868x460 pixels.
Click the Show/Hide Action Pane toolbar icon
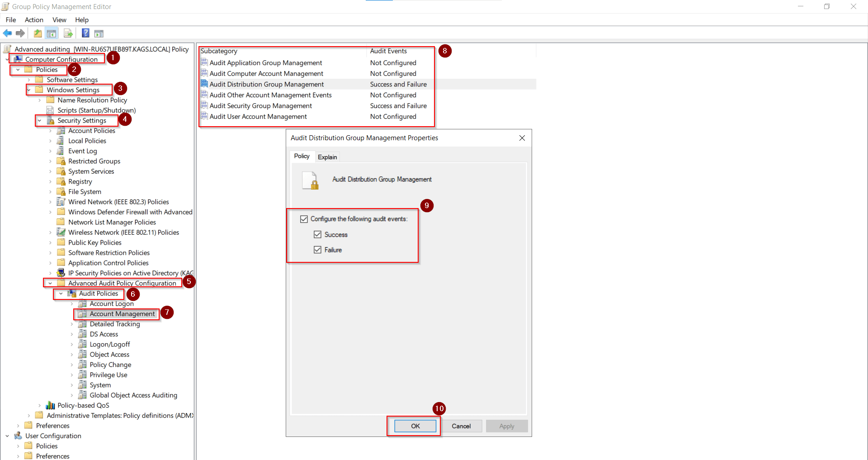click(x=99, y=33)
